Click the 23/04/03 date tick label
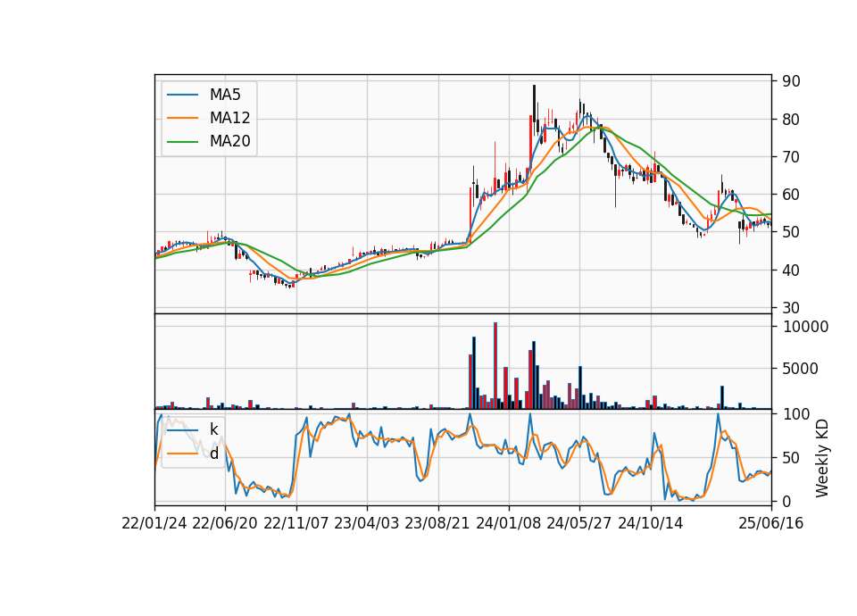The image size is (857, 616). click(x=367, y=523)
